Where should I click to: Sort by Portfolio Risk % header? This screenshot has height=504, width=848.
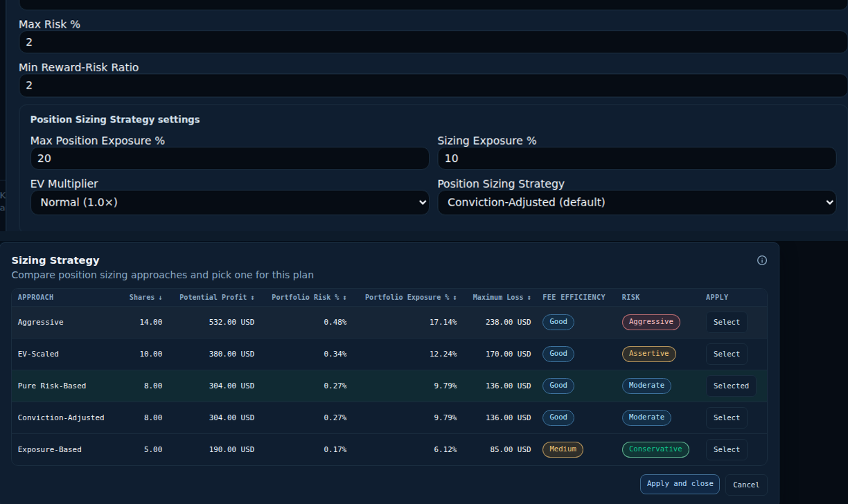point(309,297)
